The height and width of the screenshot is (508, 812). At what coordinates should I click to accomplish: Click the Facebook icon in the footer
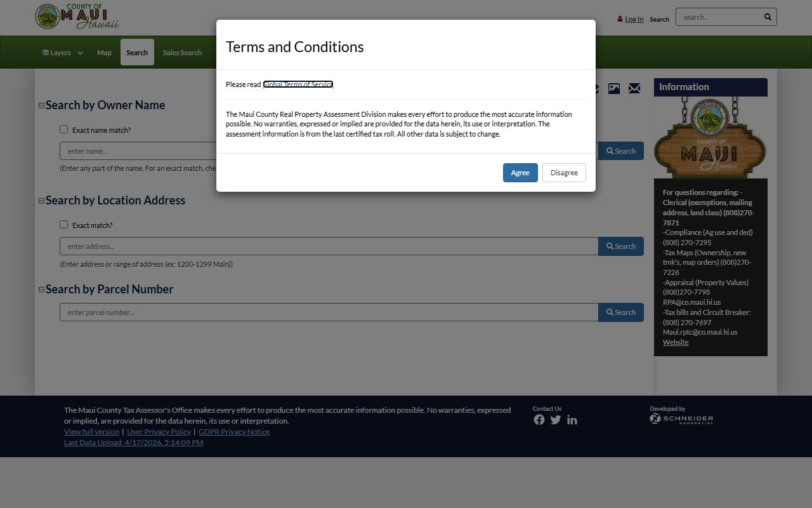539,420
